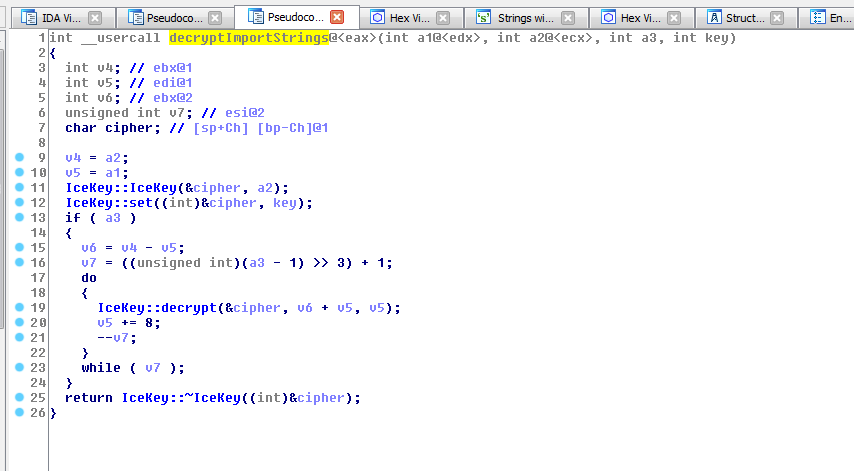The width and height of the screenshot is (854, 471).
Task: Select the '__usercall' keyword on line 1
Action: [x=121, y=38]
